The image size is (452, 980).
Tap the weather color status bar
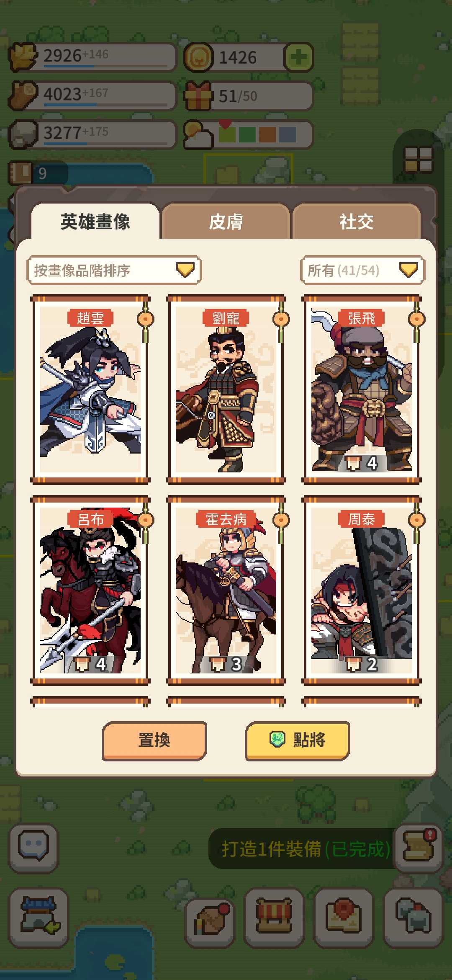tap(257, 134)
